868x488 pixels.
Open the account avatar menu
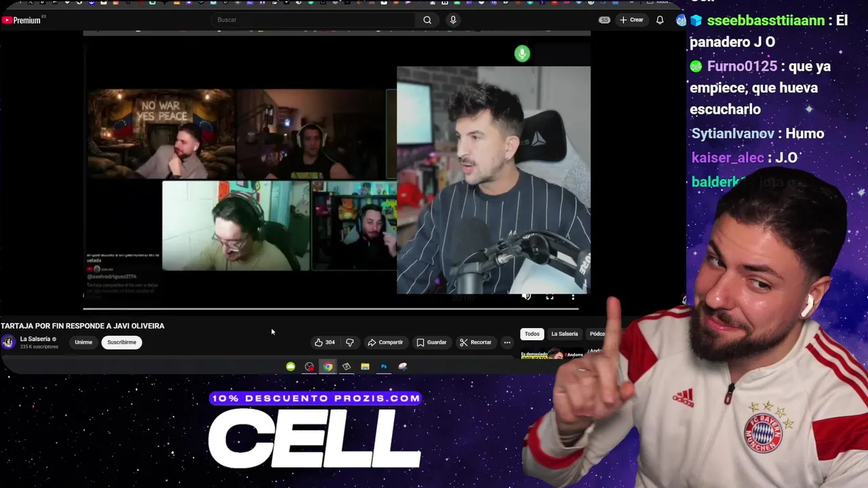(x=681, y=20)
